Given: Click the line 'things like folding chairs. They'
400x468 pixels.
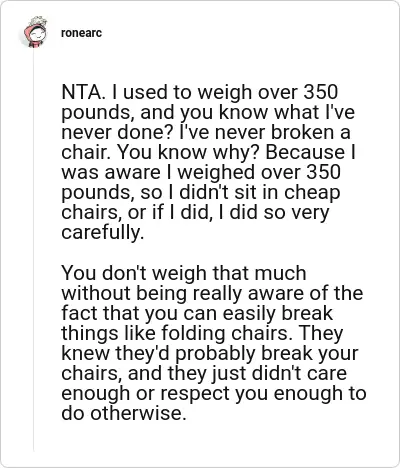Looking at the screenshot, I should click(202, 333).
